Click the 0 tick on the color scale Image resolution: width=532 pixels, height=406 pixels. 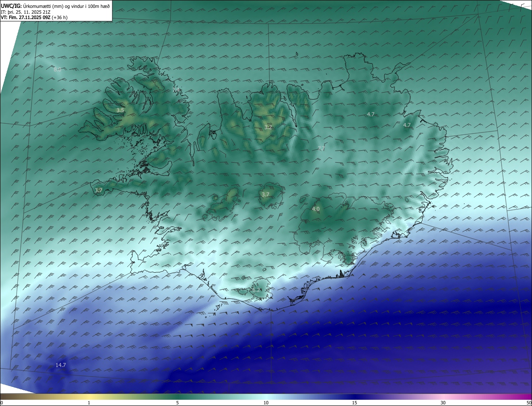tap(2, 403)
